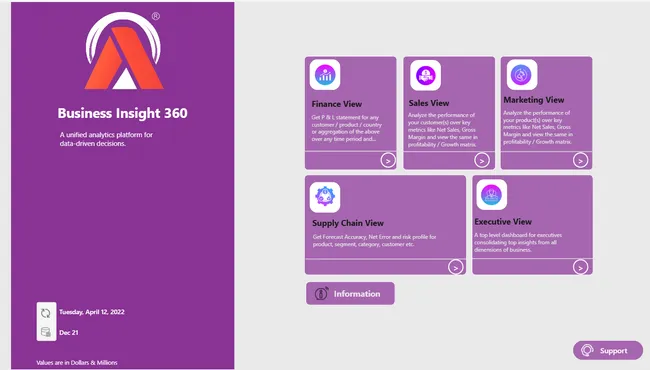
Task: Click the arrow button on Executive View card
Action: coord(580,267)
